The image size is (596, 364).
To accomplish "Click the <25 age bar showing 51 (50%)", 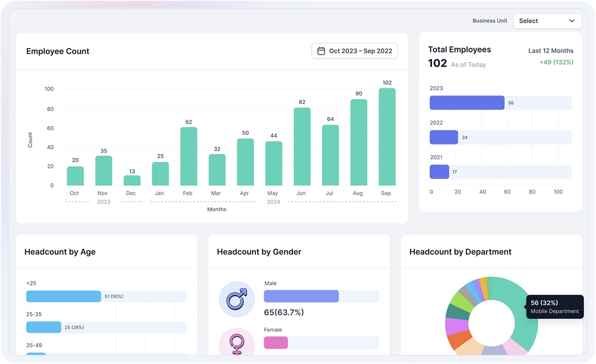I will point(63,296).
